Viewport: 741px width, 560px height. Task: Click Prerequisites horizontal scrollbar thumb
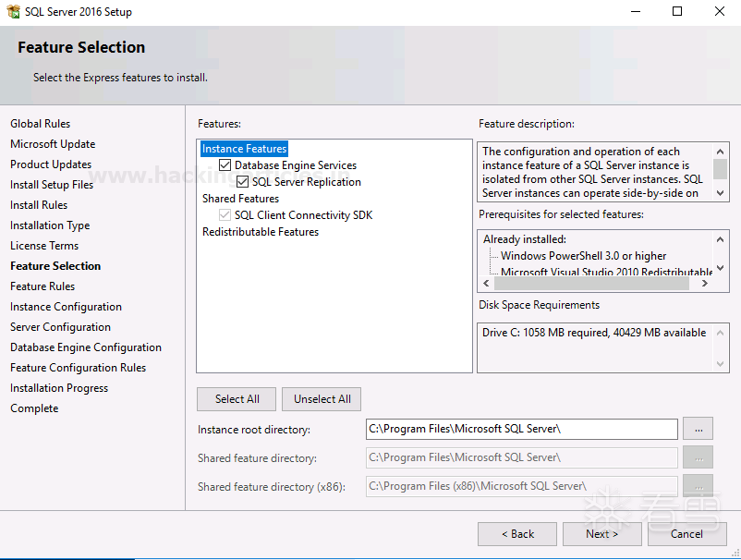(x=591, y=283)
